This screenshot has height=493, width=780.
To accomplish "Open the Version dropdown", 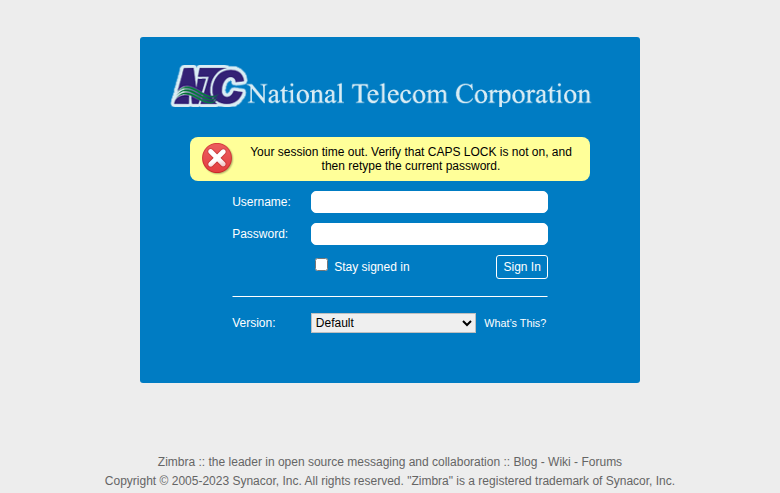I will pyautogui.click(x=393, y=323).
